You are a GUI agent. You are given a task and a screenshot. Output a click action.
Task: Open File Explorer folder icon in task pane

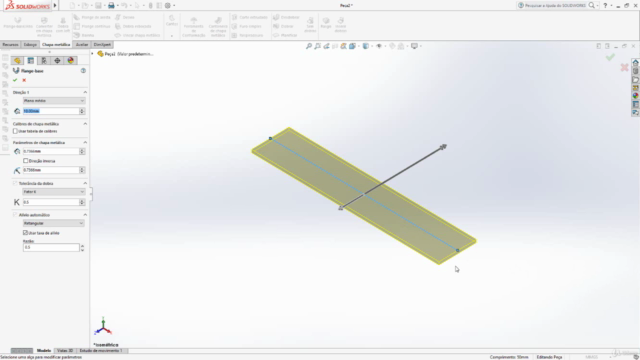click(636, 80)
